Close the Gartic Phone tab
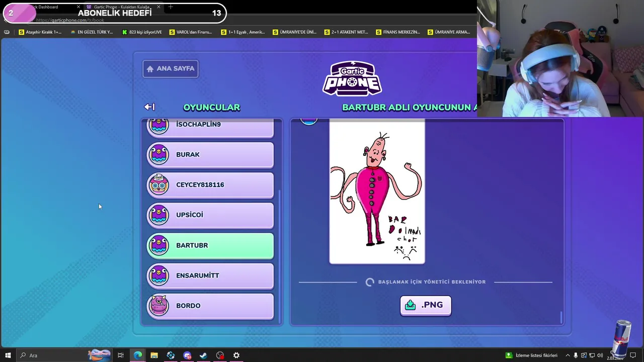 coord(158,7)
